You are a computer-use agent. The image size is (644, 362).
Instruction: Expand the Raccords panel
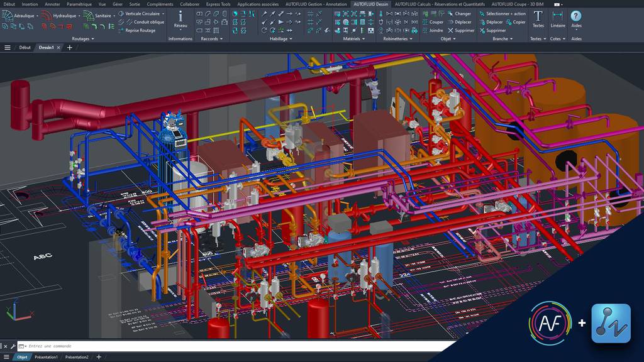211,38
